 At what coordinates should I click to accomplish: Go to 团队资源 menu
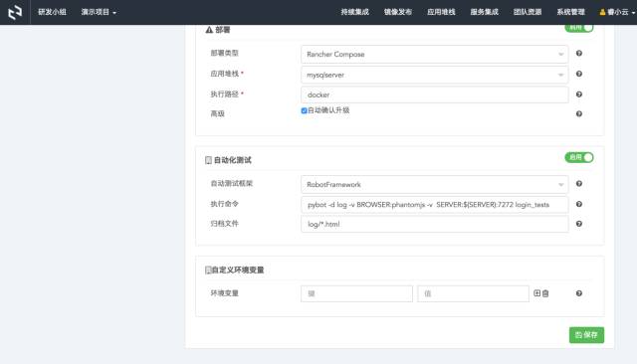click(528, 12)
